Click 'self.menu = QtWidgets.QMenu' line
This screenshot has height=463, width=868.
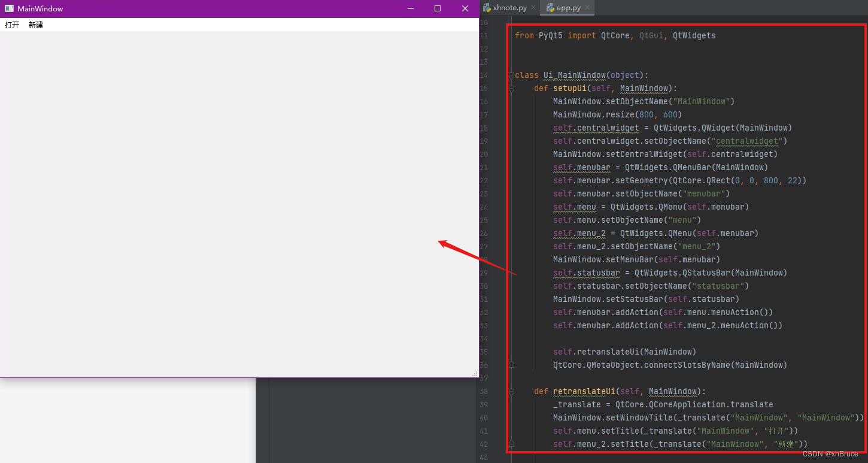[651, 207]
